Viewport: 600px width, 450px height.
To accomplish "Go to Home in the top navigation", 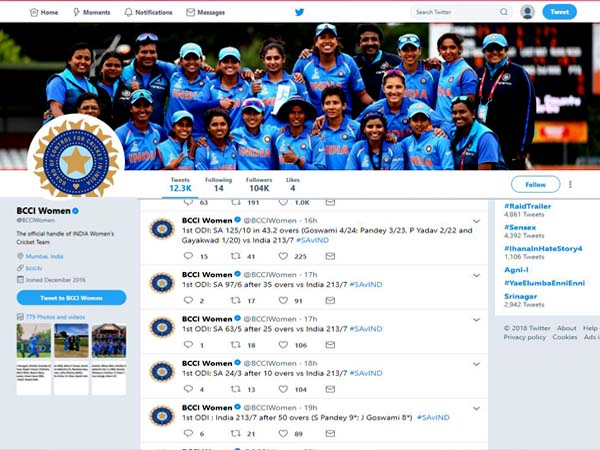I will click(x=44, y=12).
